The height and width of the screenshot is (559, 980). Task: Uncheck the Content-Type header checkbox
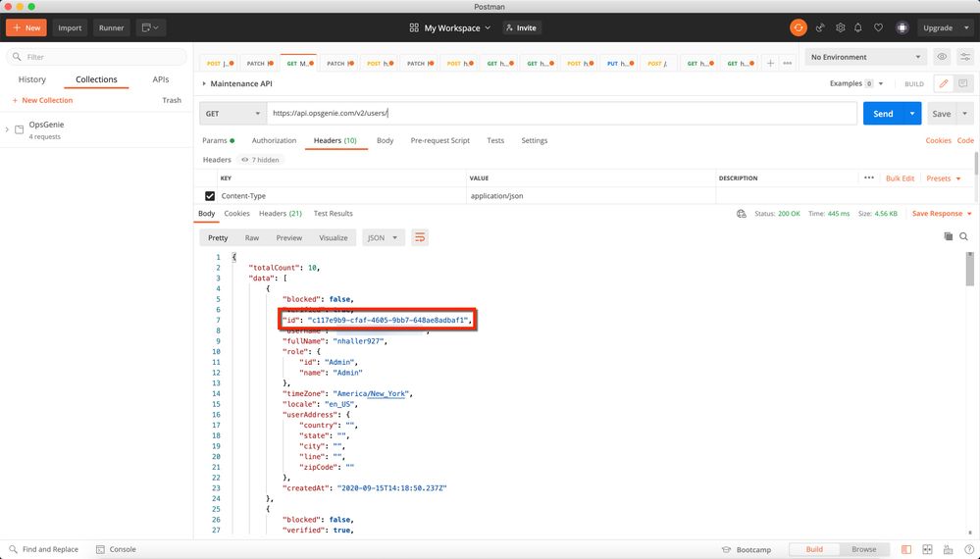[210, 196]
